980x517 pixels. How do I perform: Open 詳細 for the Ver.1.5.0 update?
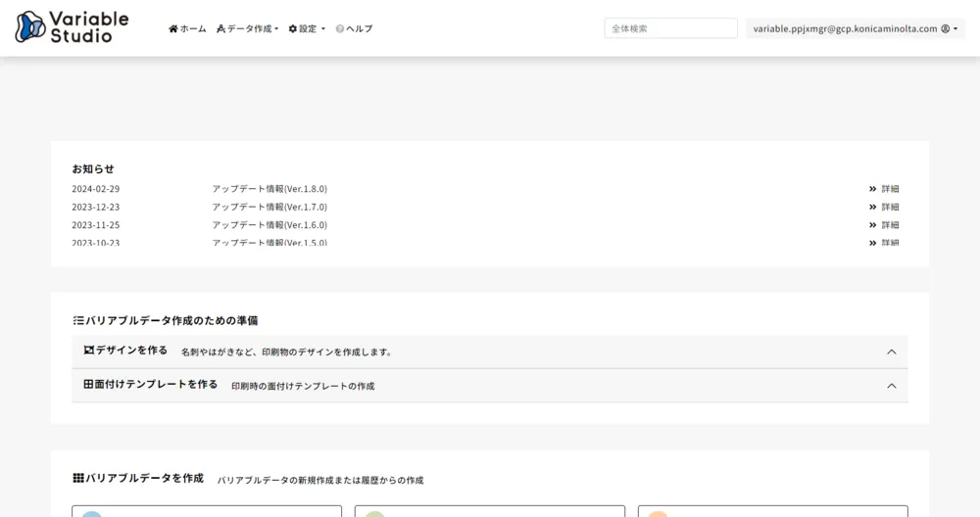pos(884,242)
